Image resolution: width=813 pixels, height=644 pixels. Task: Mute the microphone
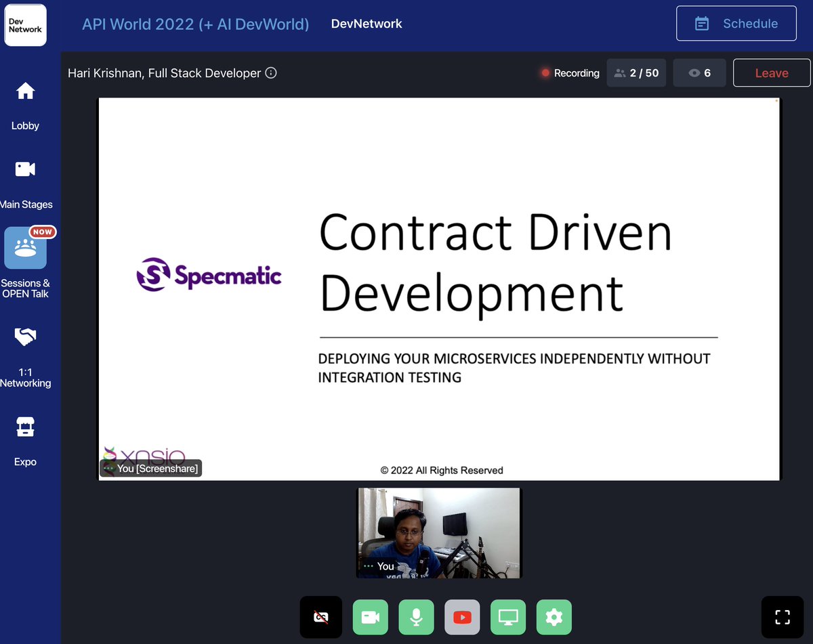pos(417,617)
